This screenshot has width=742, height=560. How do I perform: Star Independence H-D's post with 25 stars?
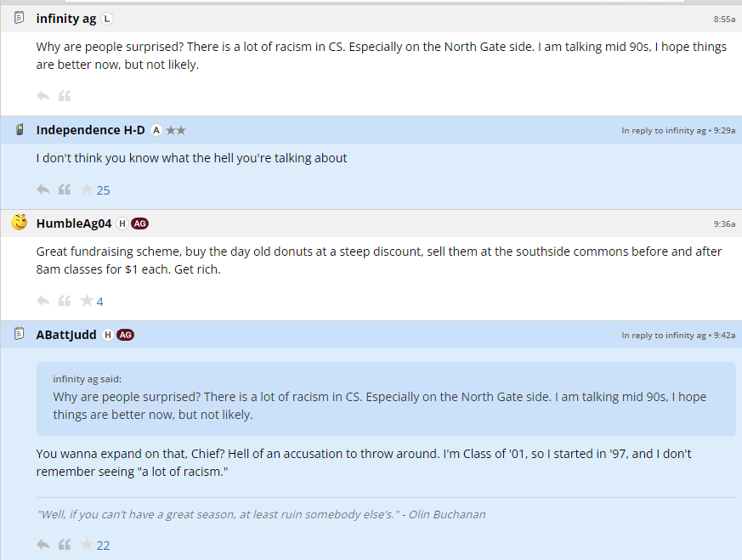click(87, 189)
